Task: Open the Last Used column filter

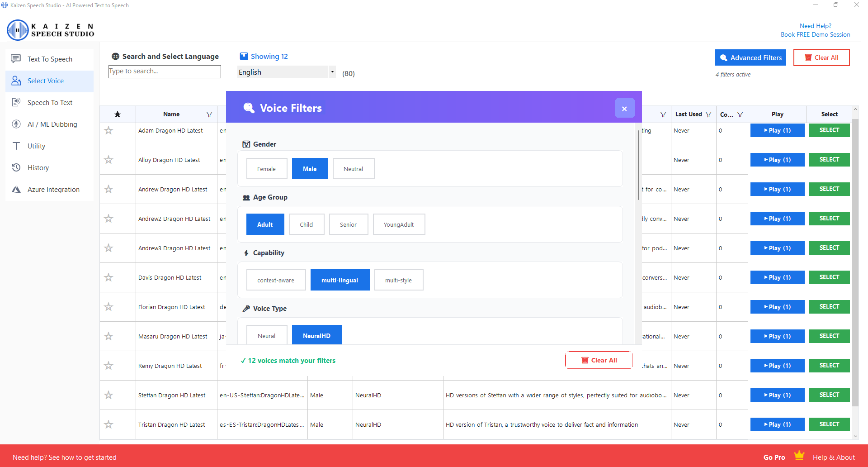Action: (x=709, y=114)
